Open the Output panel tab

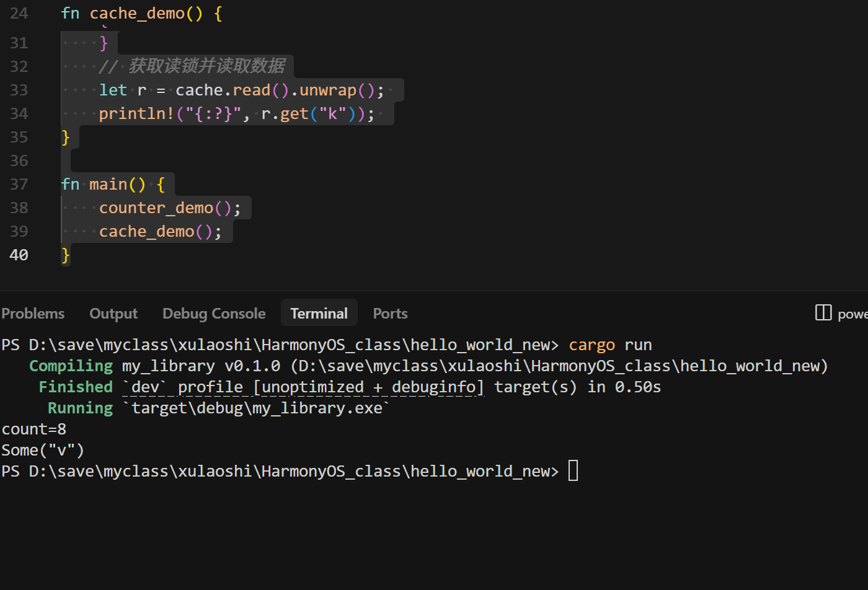pos(113,314)
